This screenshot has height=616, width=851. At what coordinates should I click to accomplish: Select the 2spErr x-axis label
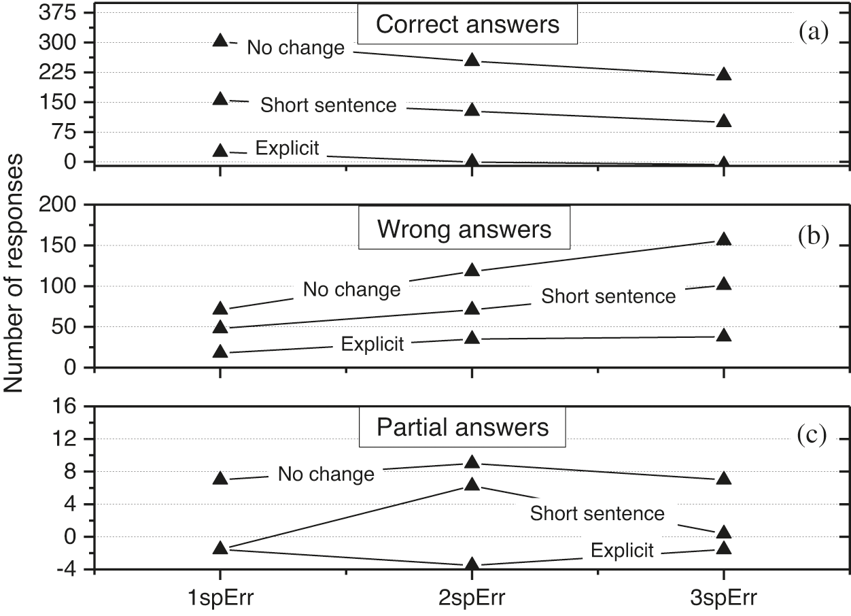pos(472,598)
